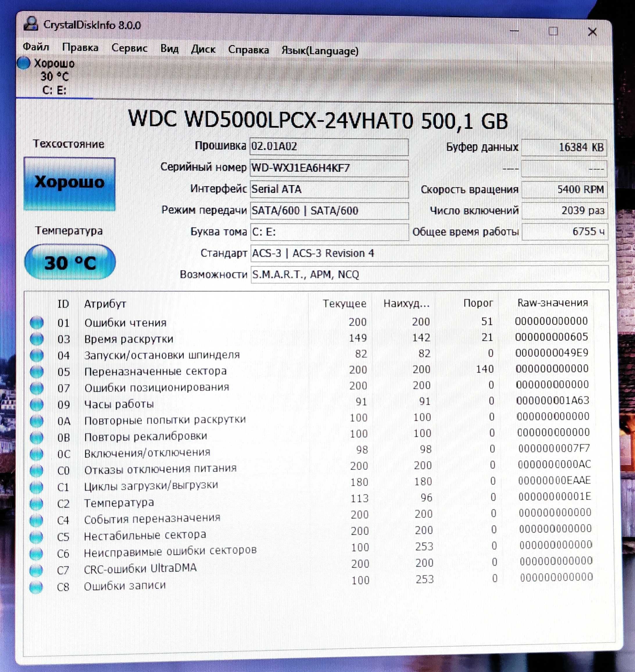Click raw value 00000000EAAE
The height and width of the screenshot is (672, 635).
[554, 480]
